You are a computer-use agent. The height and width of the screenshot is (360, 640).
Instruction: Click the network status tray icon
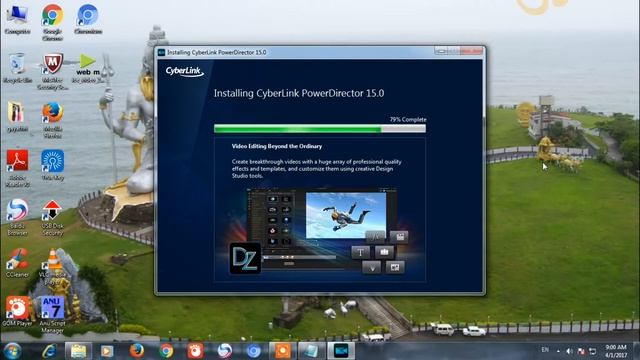[x=593, y=351]
